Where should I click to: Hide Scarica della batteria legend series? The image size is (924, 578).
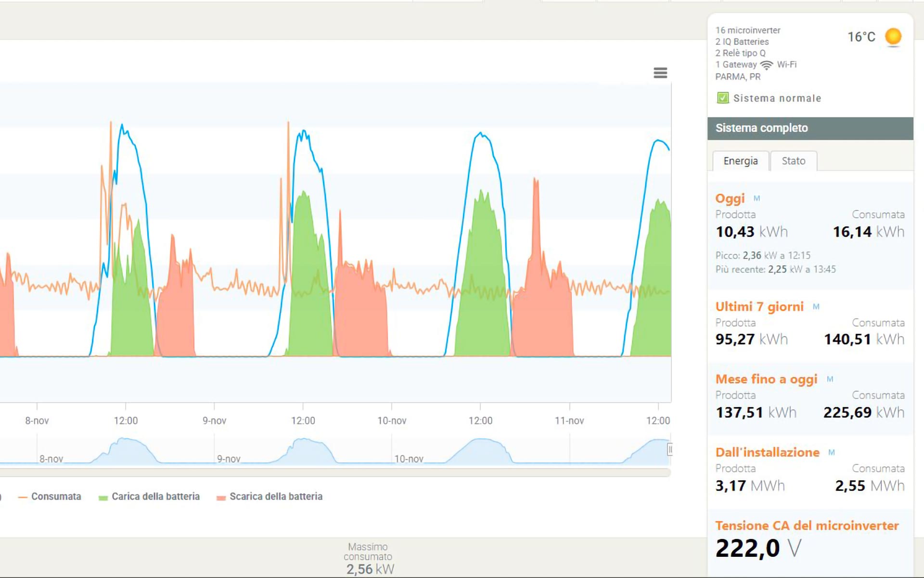pos(275,497)
